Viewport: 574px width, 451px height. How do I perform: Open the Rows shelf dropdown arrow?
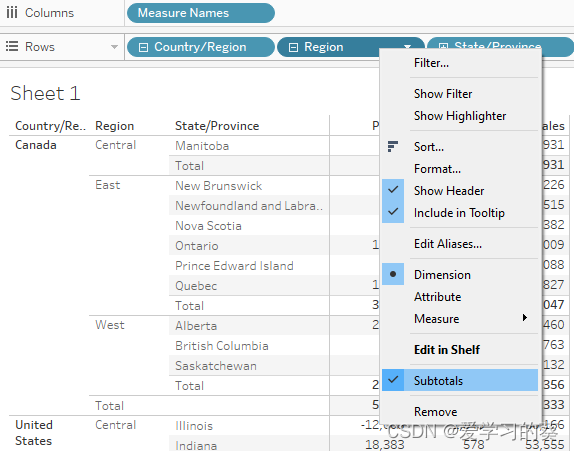coord(114,47)
